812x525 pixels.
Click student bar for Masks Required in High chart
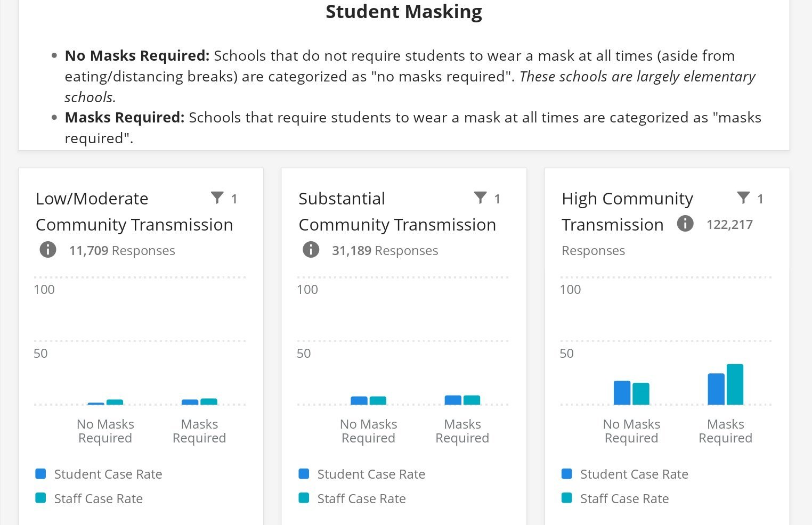[x=716, y=389]
